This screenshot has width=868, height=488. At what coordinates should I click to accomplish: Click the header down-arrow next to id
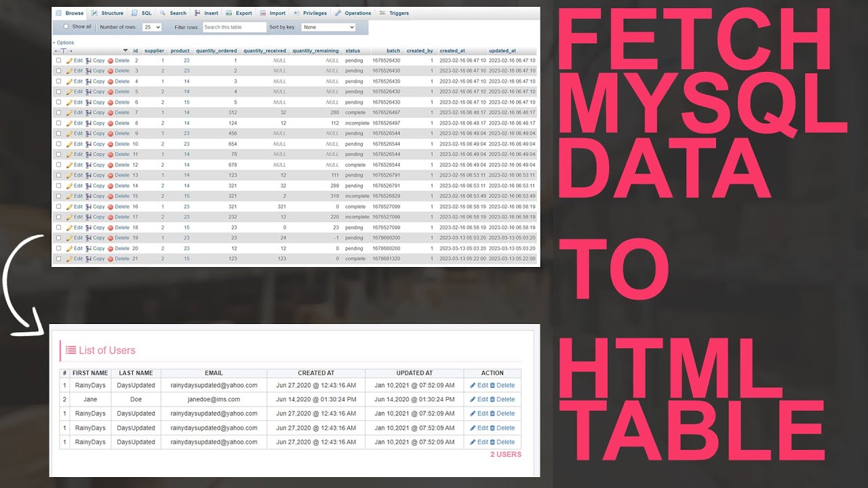(x=125, y=51)
